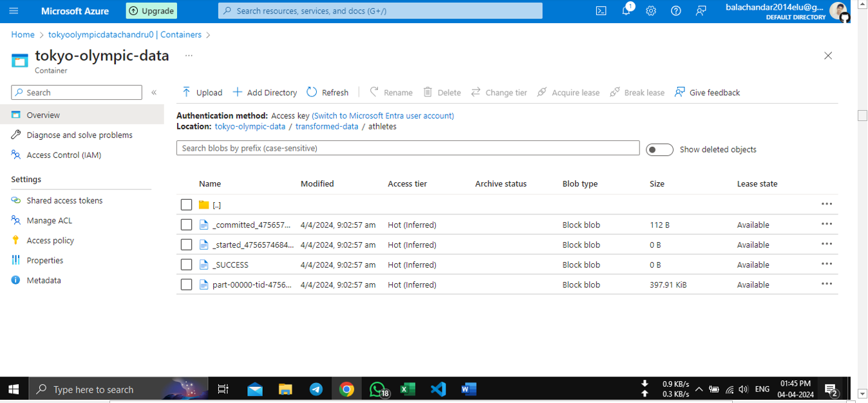
Task: Sort by Modified column header
Action: [x=317, y=184]
